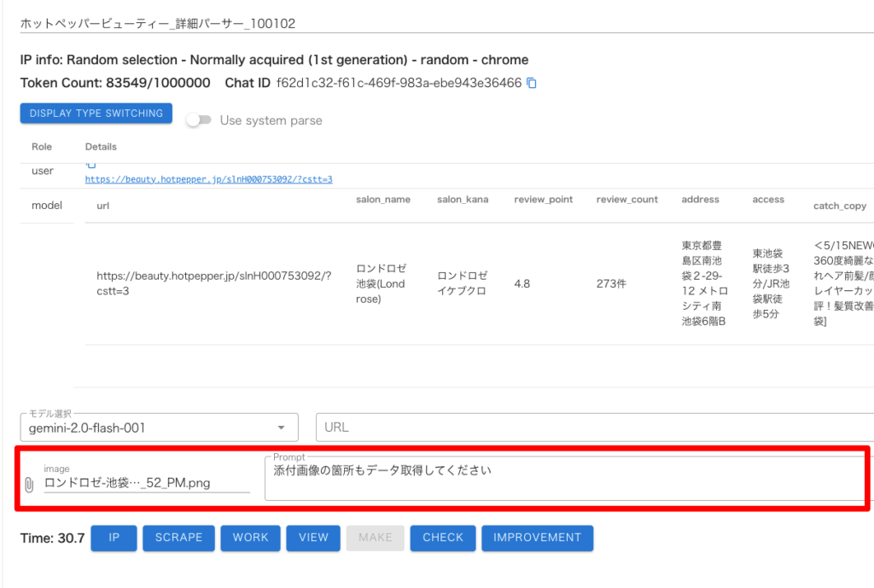Open the VIEW button

click(x=313, y=538)
